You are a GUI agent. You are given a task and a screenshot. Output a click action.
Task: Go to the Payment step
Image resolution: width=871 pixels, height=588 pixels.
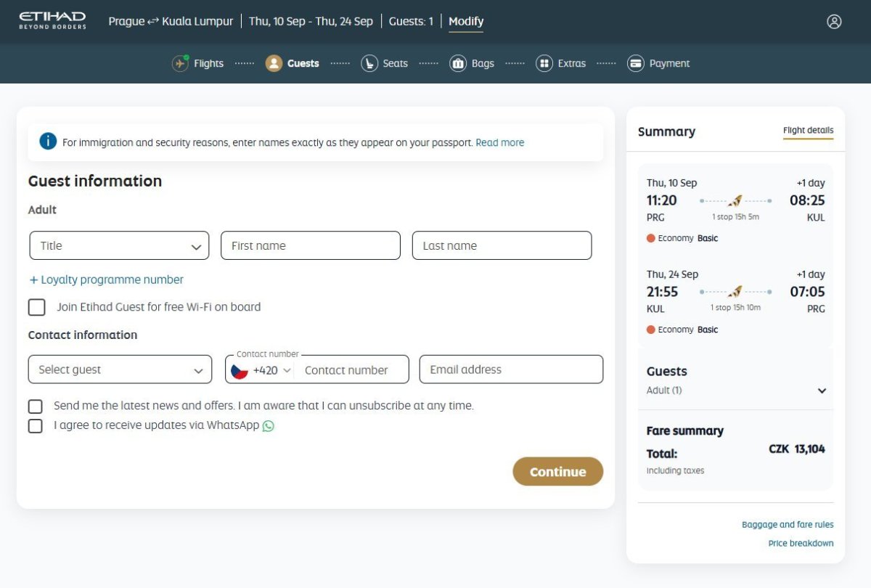coord(658,63)
